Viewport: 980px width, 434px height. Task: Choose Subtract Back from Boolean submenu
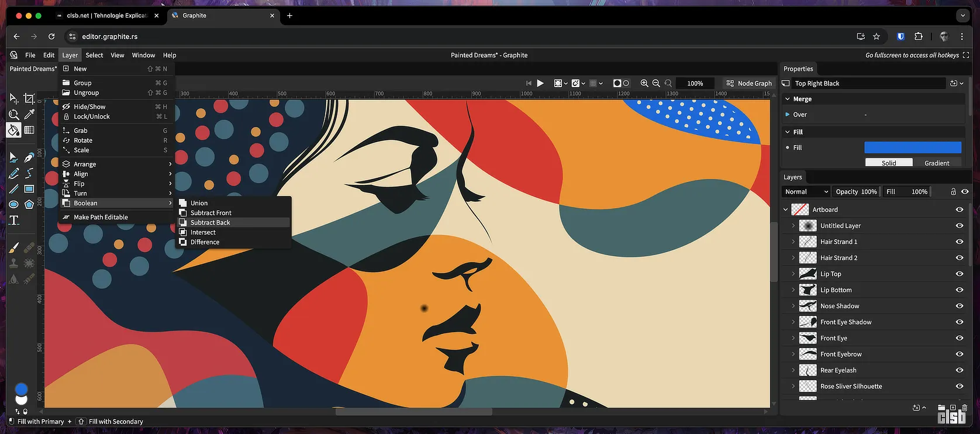pos(210,223)
